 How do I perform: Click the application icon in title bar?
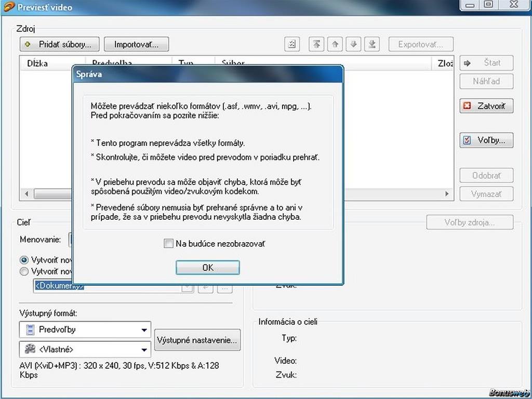(9, 6)
